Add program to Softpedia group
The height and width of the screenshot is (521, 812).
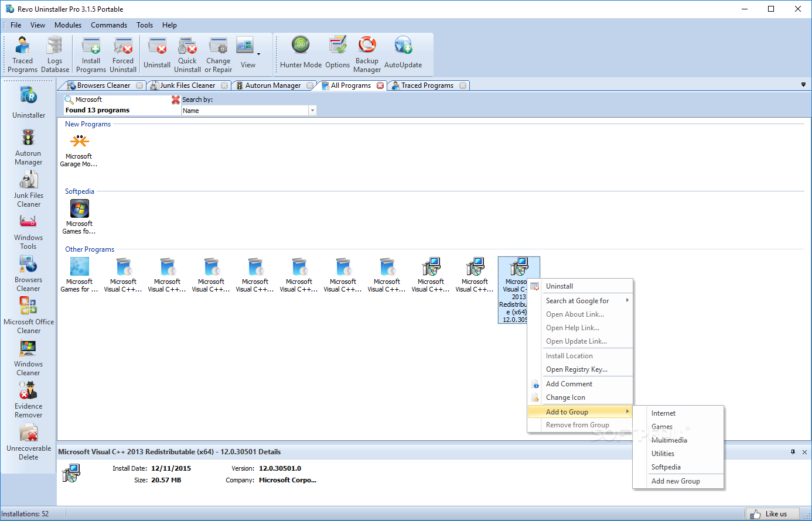click(678, 467)
